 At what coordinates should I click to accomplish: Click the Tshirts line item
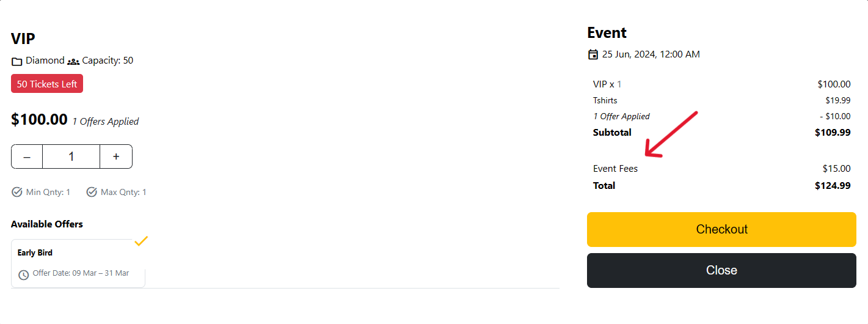605,100
